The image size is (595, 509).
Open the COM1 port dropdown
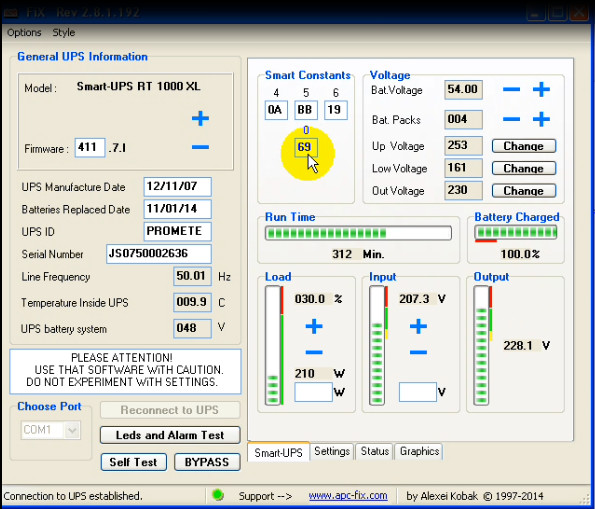[72, 430]
